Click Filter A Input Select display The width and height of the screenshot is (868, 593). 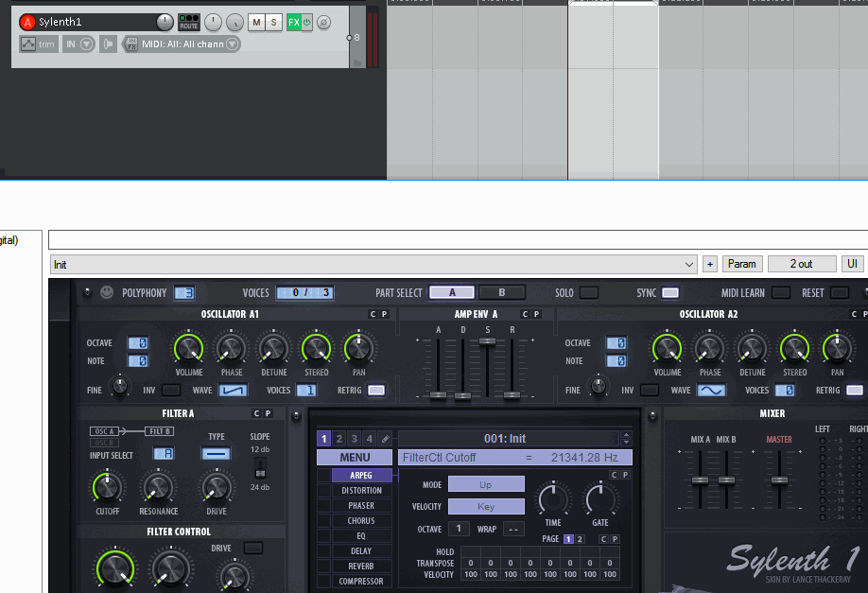click(164, 453)
